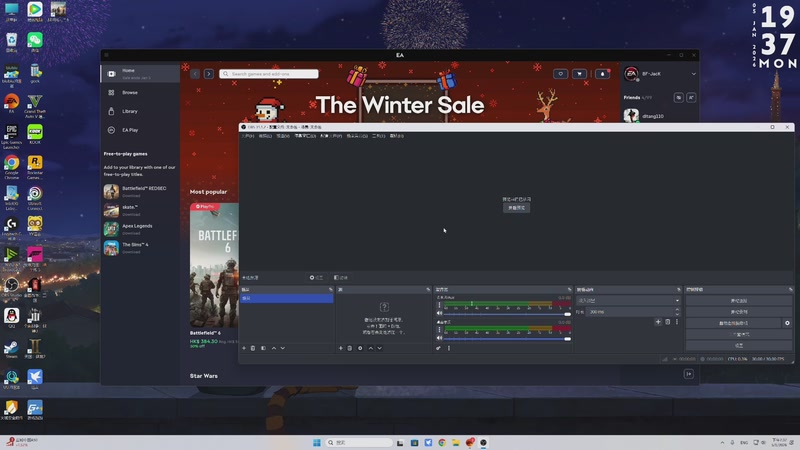Decrease transition duration with down stepper

[677, 313]
